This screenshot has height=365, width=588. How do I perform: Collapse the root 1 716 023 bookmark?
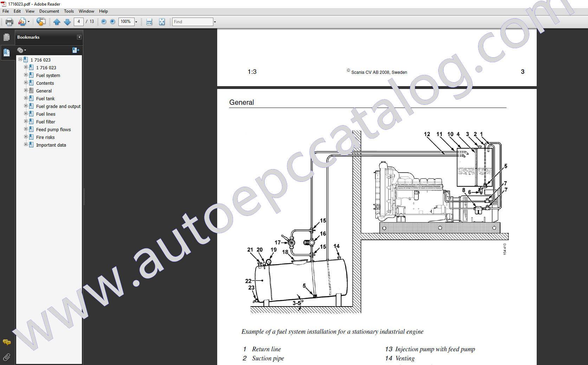(20, 59)
